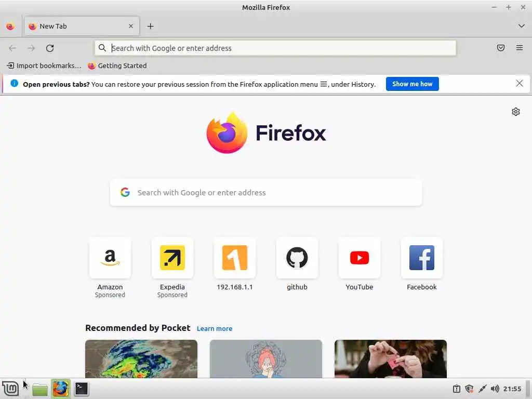Dismiss the Open previous tabs notification

[520, 84]
